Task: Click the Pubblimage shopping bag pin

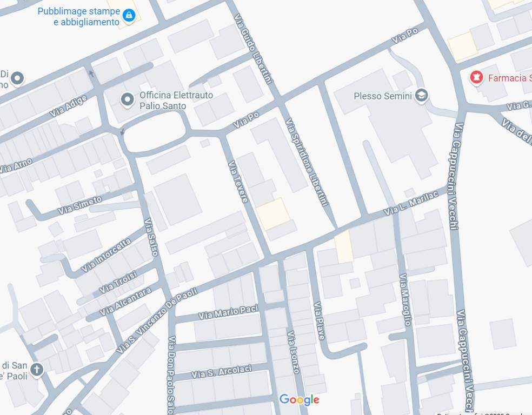Action: click(x=129, y=16)
